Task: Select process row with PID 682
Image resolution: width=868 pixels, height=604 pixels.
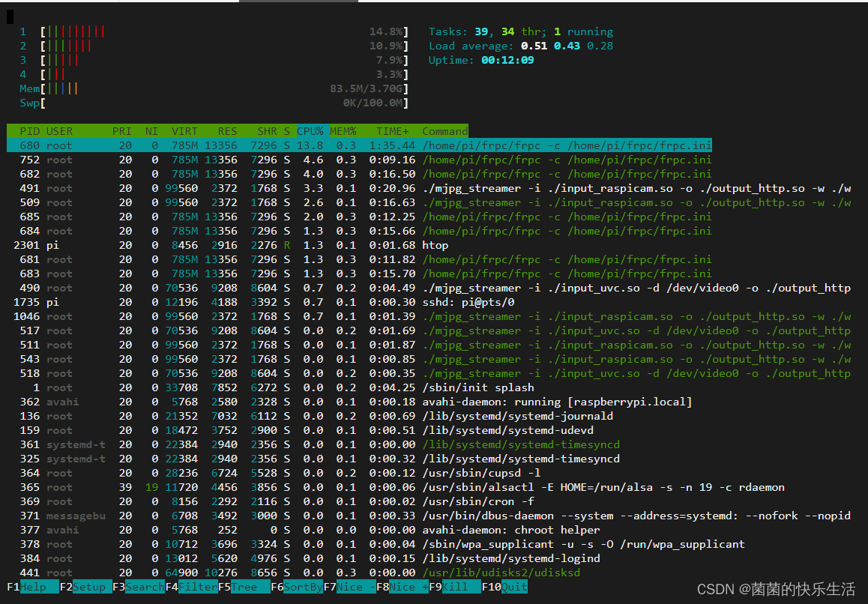Action: click(x=359, y=174)
